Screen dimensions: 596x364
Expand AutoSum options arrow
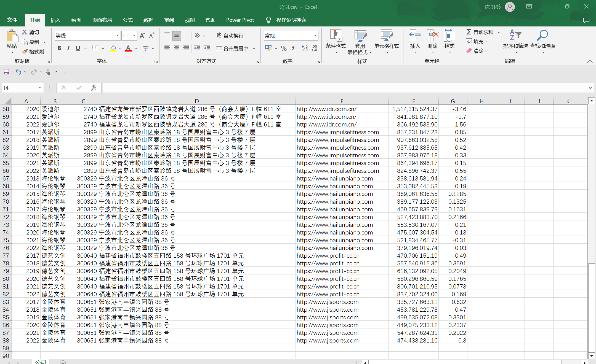click(x=499, y=32)
